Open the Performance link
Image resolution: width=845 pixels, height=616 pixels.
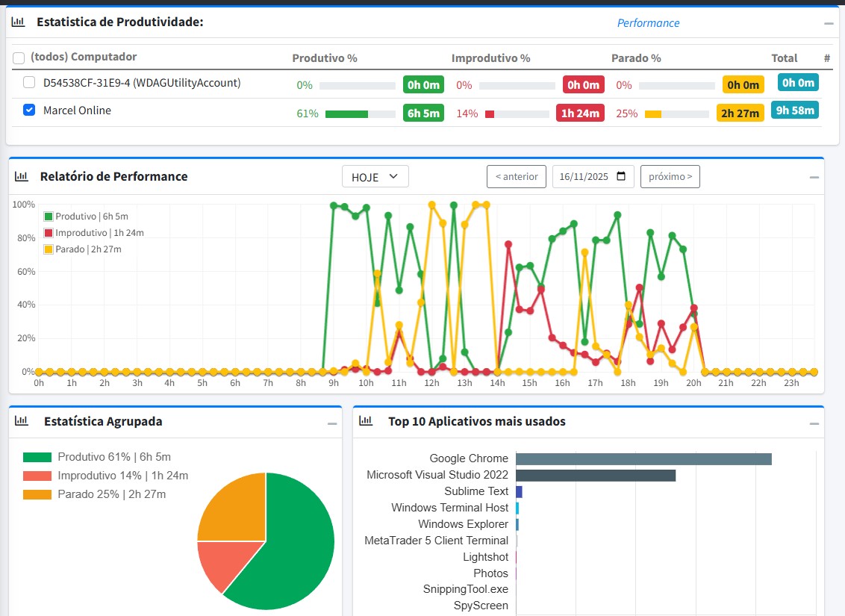(x=648, y=23)
